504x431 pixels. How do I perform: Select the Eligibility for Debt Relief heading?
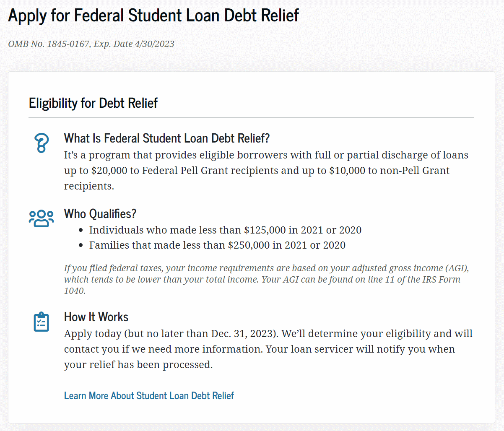click(x=93, y=103)
